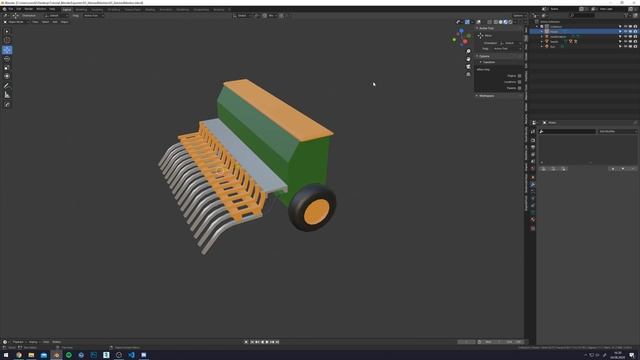Open the Edit menu
Image resolution: width=640 pixels, height=360 pixels.
tap(19, 9)
